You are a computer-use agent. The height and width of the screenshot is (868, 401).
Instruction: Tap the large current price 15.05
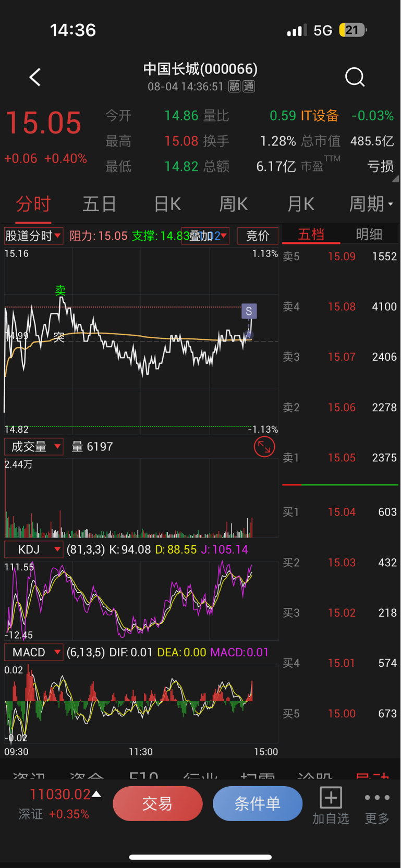43,124
